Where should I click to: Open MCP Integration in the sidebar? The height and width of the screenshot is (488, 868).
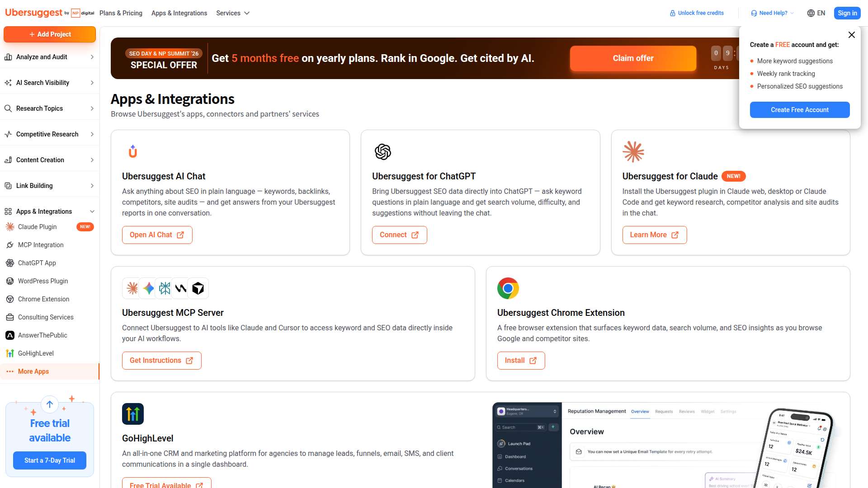tap(50, 245)
